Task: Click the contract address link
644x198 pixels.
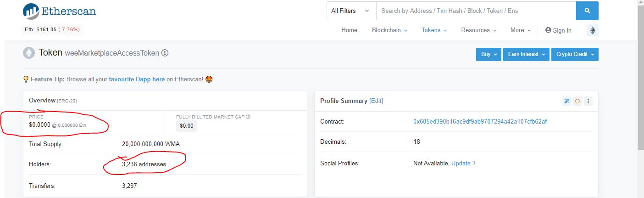Action: (x=480, y=122)
